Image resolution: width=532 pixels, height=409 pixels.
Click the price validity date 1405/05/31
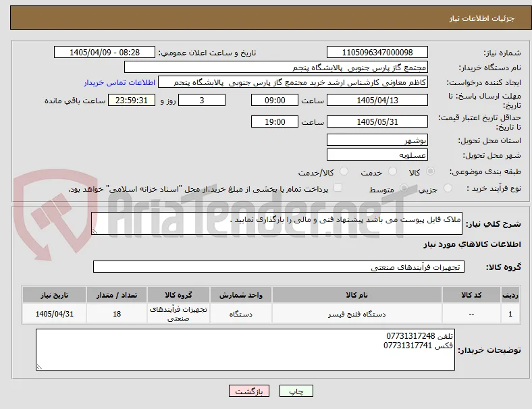pos(377,121)
